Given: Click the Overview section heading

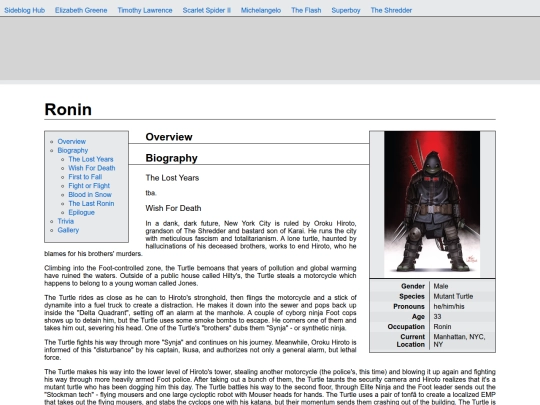Looking at the screenshot, I should pos(169,137).
